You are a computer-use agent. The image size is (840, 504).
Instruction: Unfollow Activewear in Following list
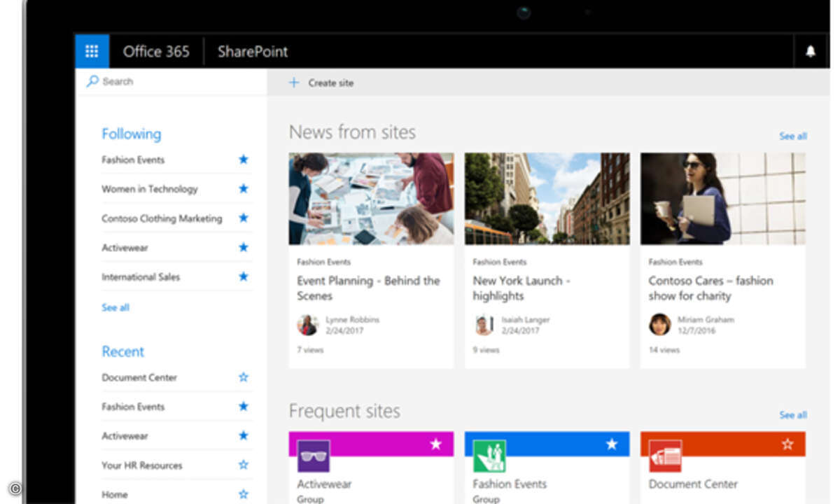click(x=244, y=248)
